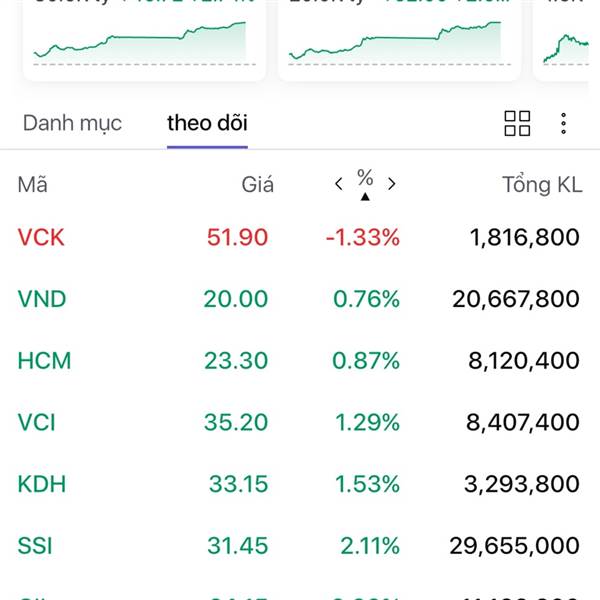Sort by Tổng KL column header

[541, 184]
